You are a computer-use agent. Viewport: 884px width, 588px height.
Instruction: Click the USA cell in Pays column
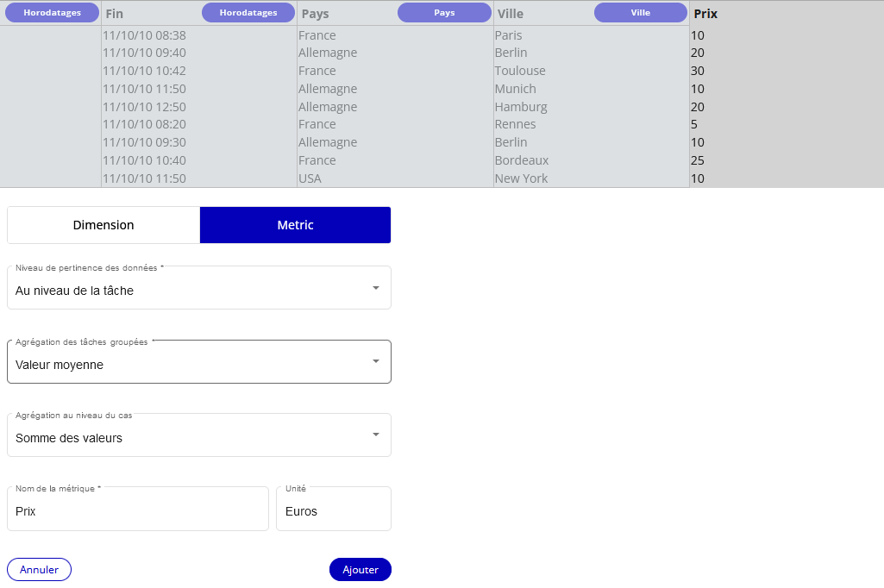(x=310, y=178)
